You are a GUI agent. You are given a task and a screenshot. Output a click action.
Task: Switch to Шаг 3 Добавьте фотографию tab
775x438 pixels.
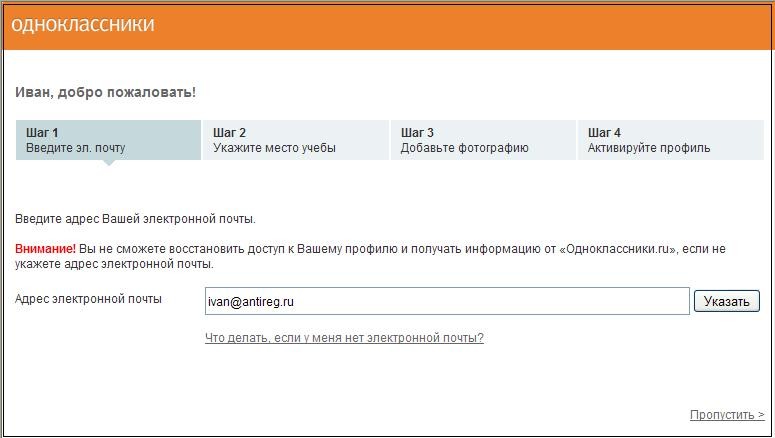(x=483, y=140)
